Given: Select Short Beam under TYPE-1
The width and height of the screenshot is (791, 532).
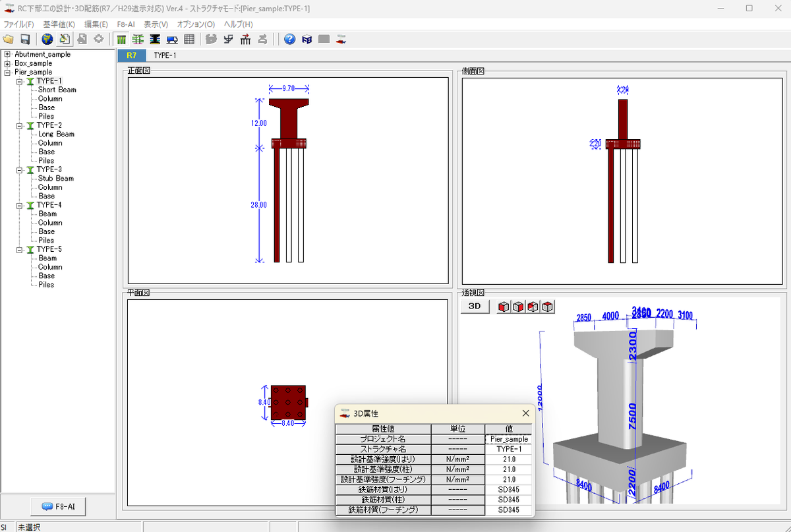Looking at the screenshot, I should [x=57, y=90].
